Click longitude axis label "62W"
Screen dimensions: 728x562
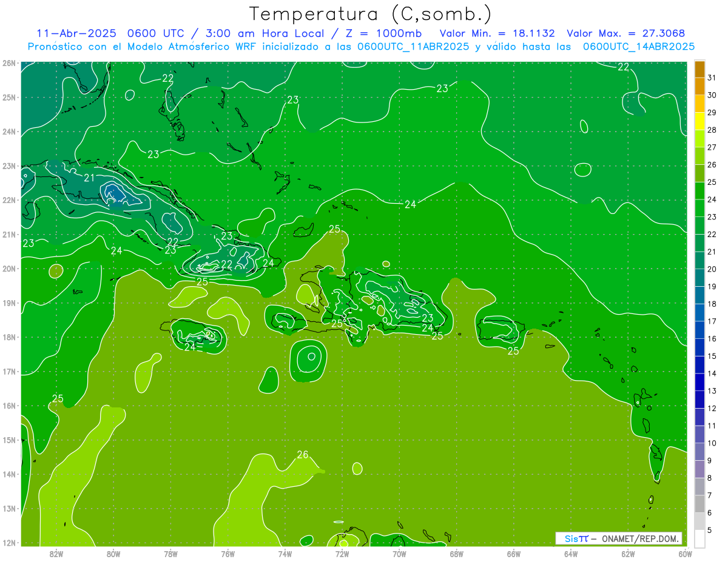tap(628, 554)
